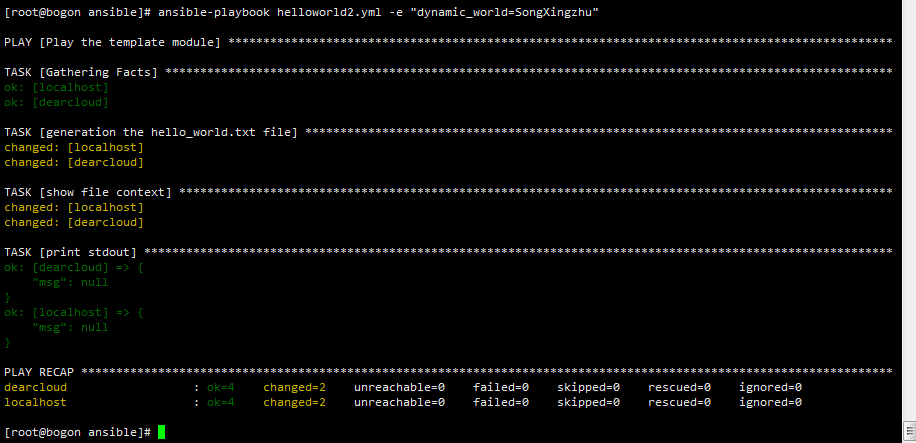Click the dynamic_world=SongXingzhu argument
The image size is (916, 443).
pyautogui.click(x=505, y=12)
